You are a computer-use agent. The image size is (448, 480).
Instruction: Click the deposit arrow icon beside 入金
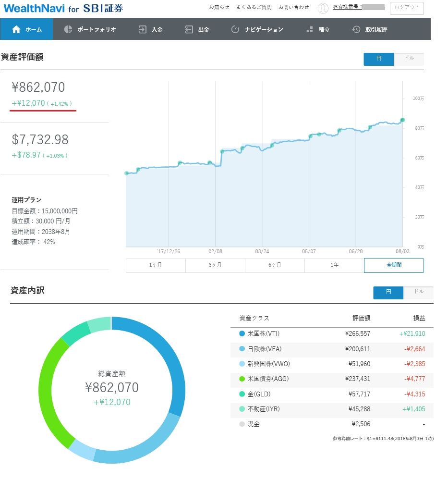(142, 29)
